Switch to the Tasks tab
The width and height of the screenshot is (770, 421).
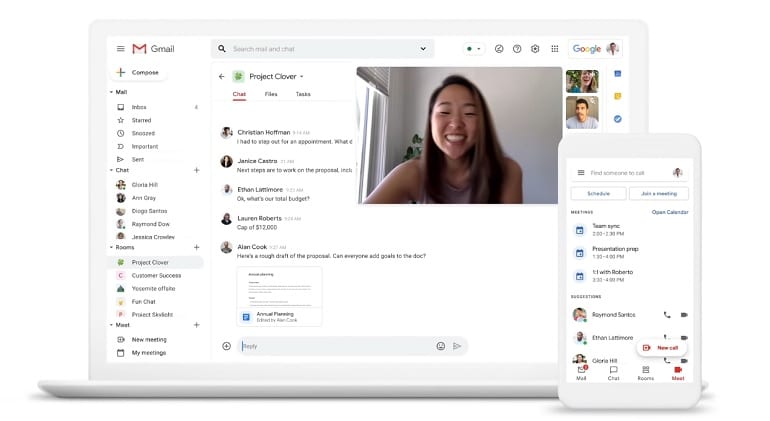point(303,94)
